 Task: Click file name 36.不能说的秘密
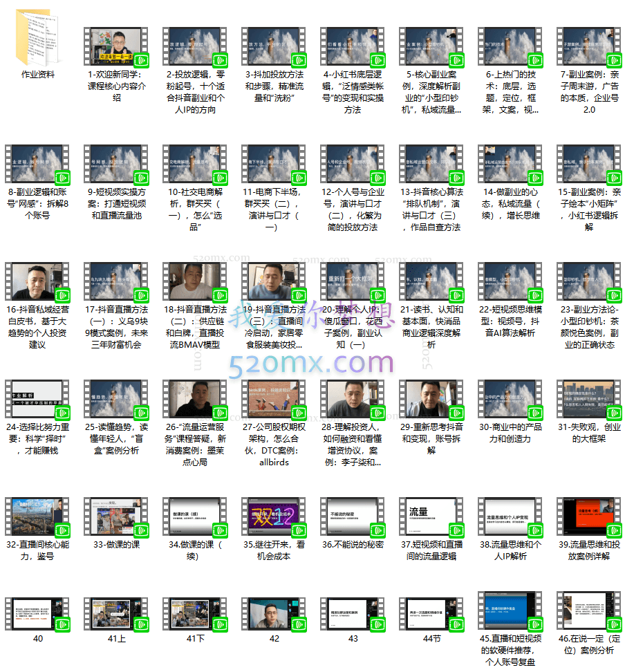(x=353, y=545)
